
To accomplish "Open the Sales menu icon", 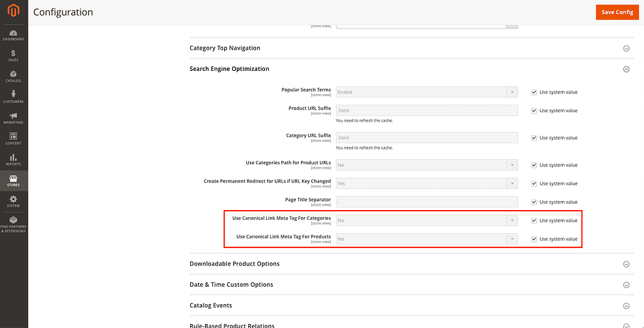I will 14,53.
